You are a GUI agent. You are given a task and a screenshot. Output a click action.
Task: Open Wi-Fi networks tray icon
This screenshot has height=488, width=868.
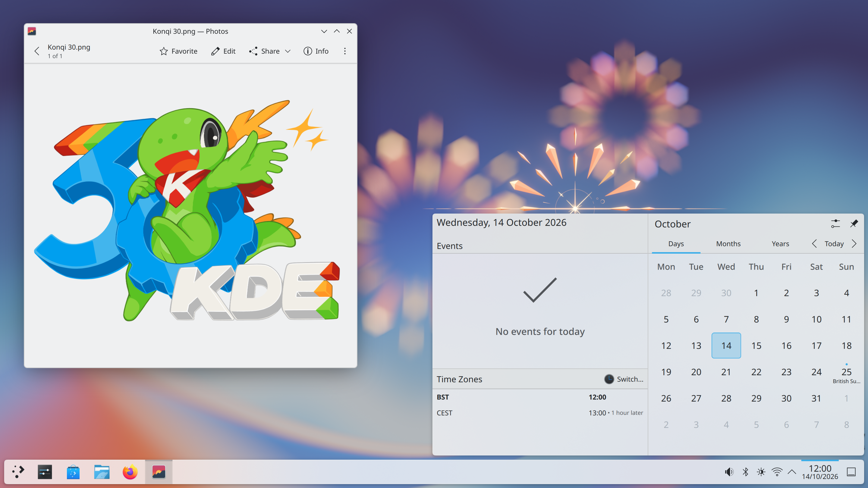pyautogui.click(x=777, y=472)
